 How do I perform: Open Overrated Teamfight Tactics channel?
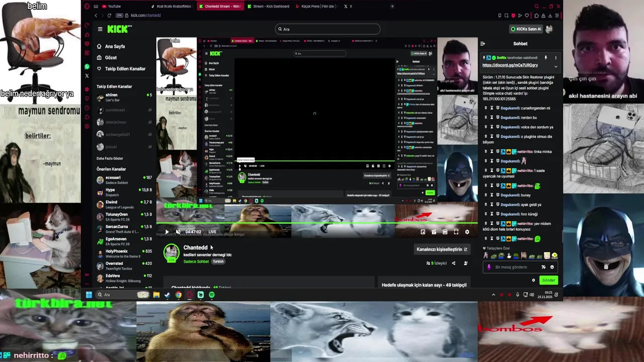124,265
